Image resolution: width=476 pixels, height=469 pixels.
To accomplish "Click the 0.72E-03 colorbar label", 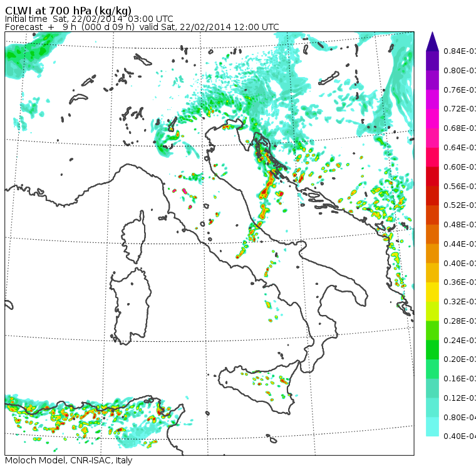I will coord(460,109).
